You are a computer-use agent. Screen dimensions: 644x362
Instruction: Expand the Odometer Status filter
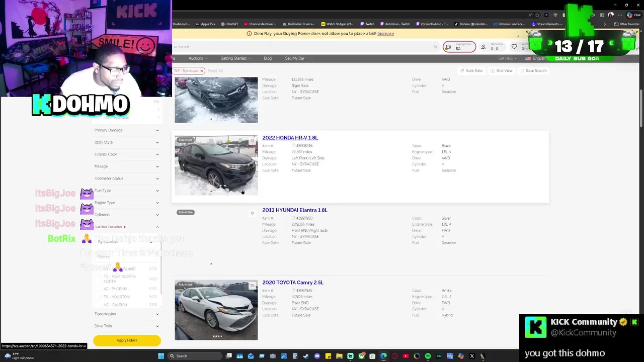coord(127,178)
